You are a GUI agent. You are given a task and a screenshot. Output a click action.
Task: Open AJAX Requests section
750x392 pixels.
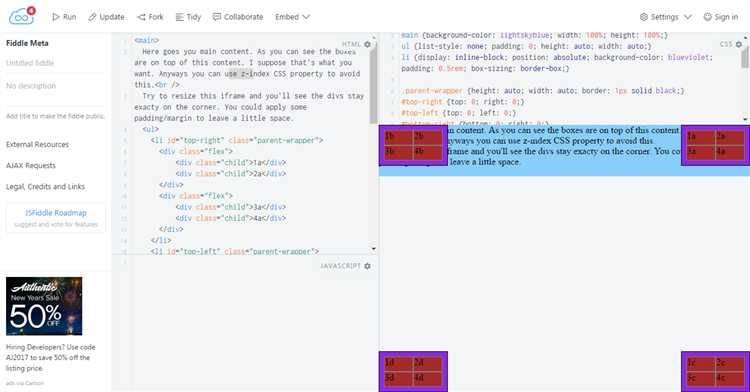click(31, 165)
